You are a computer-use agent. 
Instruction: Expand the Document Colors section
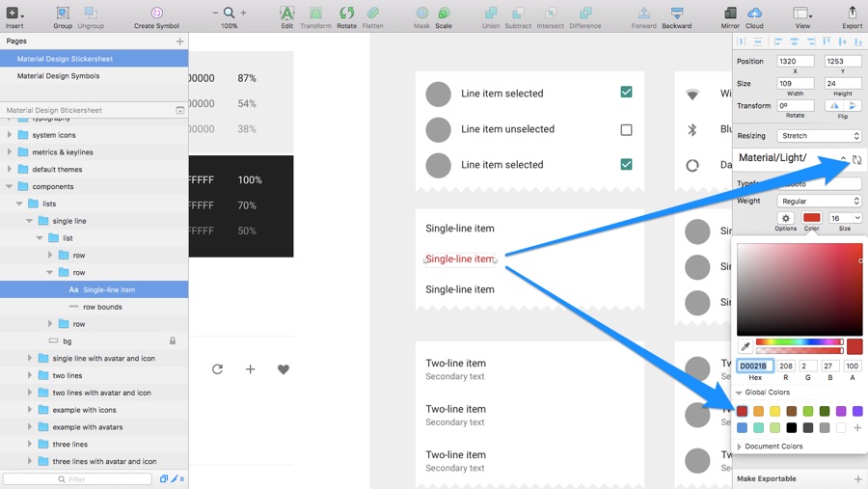coord(740,447)
